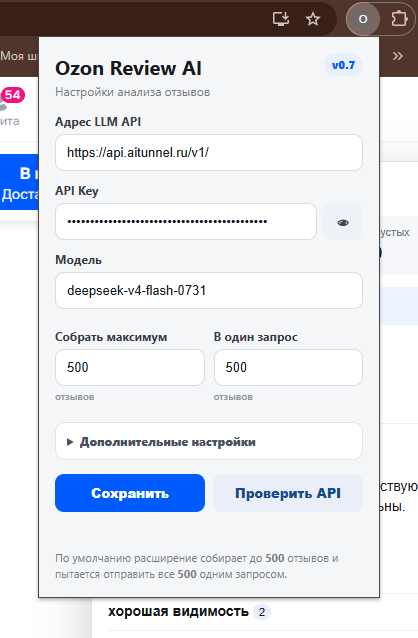Click the install app icon in address bar
This screenshot has width=418, height=638.
point(281,19)
